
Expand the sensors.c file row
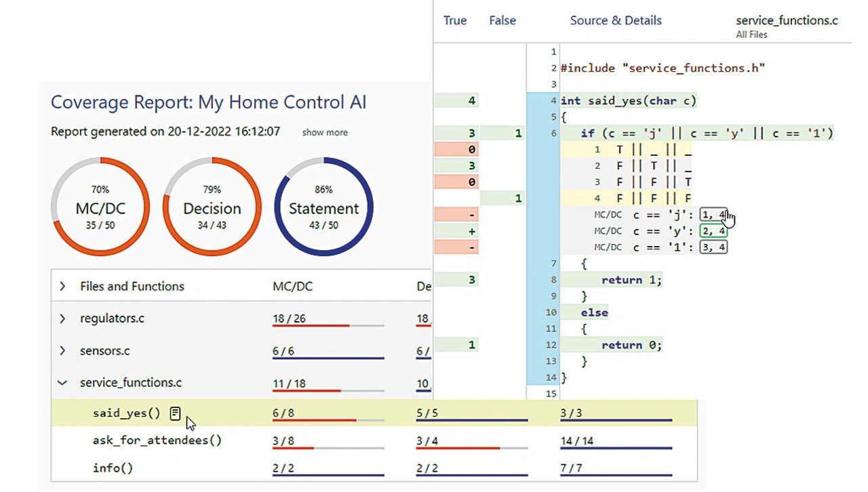62,351
